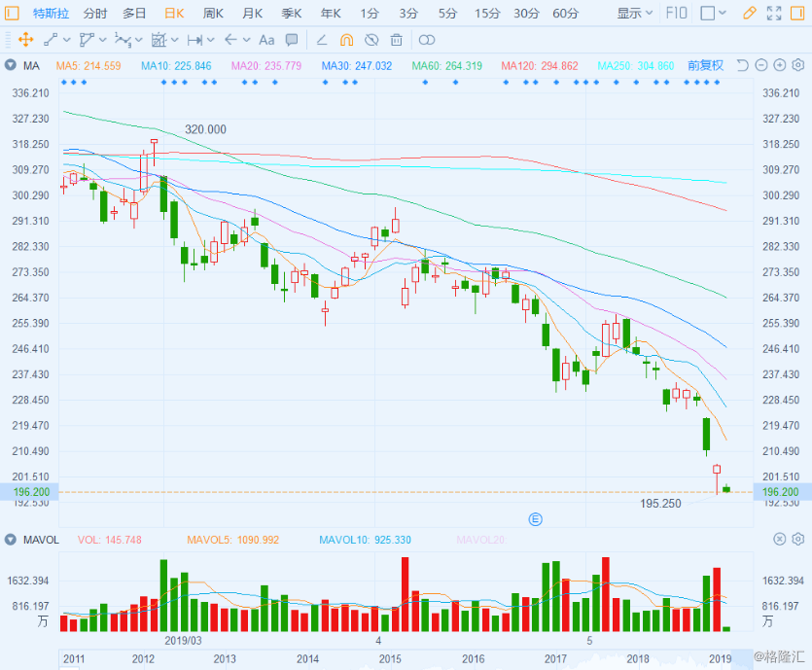Viewport: 812px width, 670px height.
Task: Open the text annotation Aa tool
Action: (266, 40)
